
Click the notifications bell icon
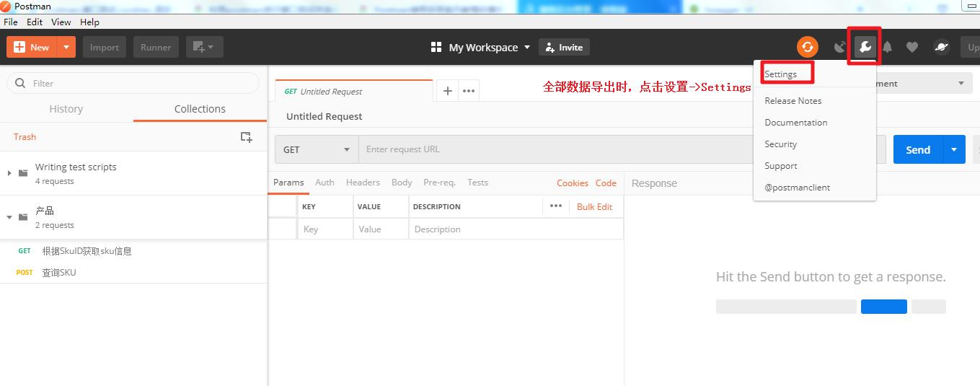pyautogui.click(x=887, y=47)
